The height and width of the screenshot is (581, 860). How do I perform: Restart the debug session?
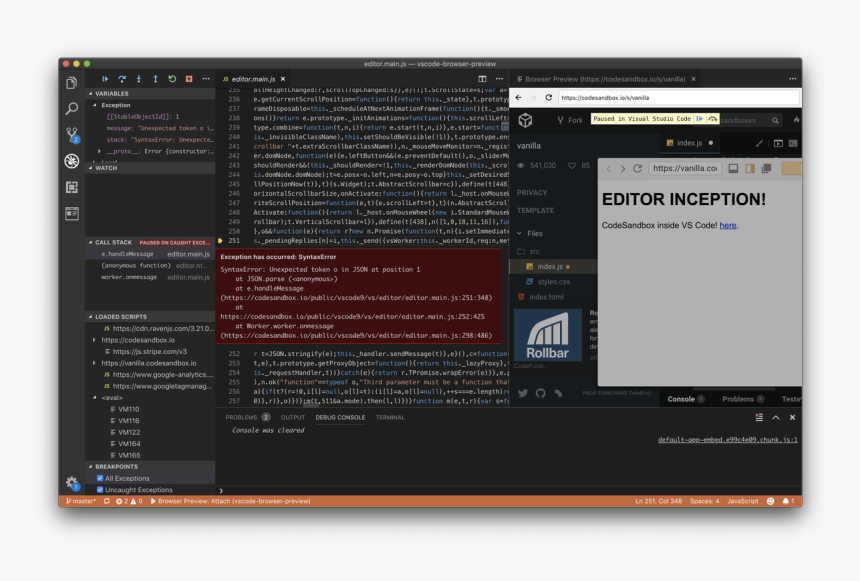pyautogui.click(x=172, y=79)
